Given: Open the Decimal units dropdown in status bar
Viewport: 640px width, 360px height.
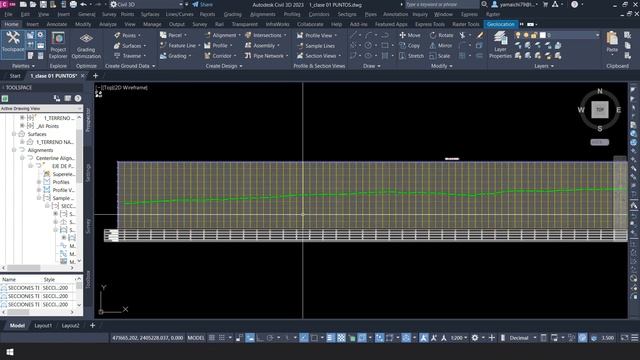Looking at the screenshot, I should 522,338.
